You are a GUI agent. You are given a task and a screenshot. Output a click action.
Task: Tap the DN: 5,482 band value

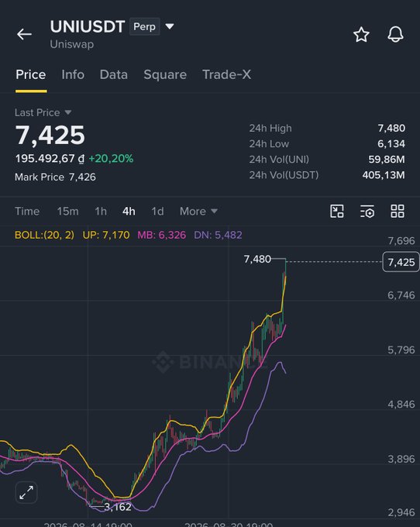tap(218, 235)
